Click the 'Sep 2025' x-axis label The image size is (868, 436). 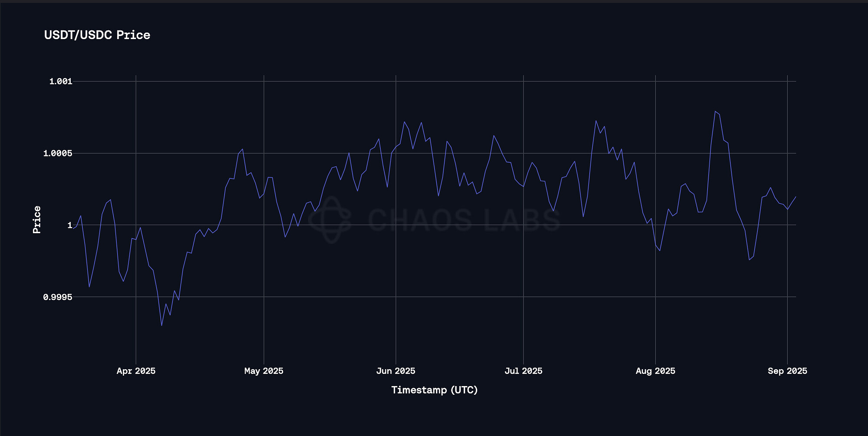click(787, 371)
